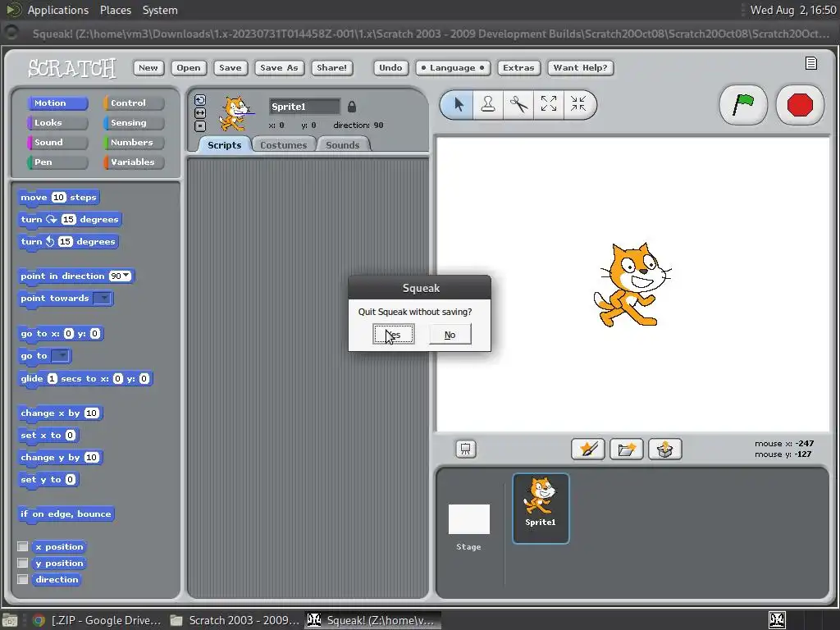Viewport: 840px width, 630px height.
Task: Click the New project button
Action: [148, 67]
